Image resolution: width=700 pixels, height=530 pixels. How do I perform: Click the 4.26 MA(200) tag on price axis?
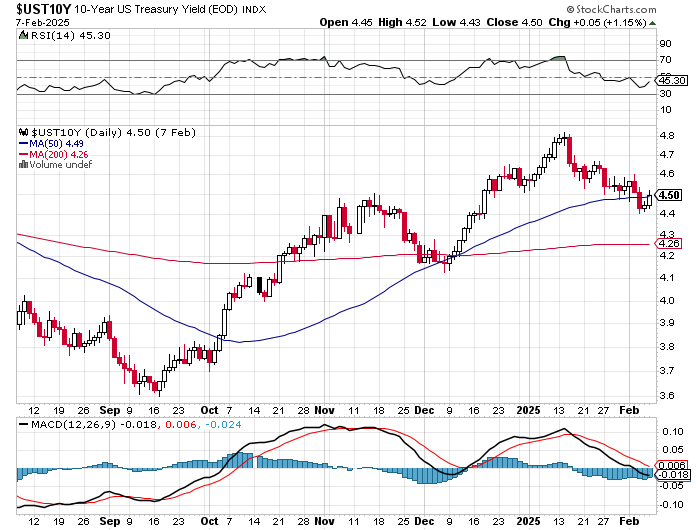pyautogui.click(x=668, y=244)
